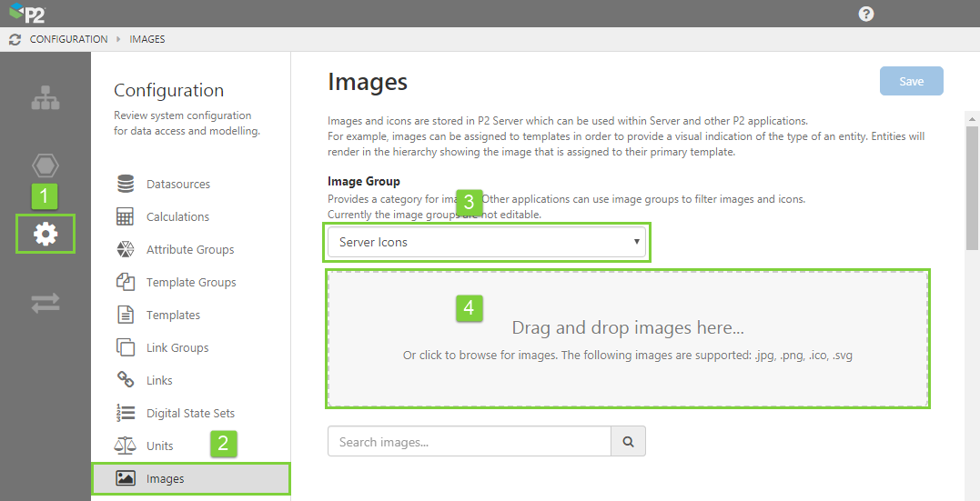
Task: Open the configuration gear icon
Action: click(x=45, y=235)
